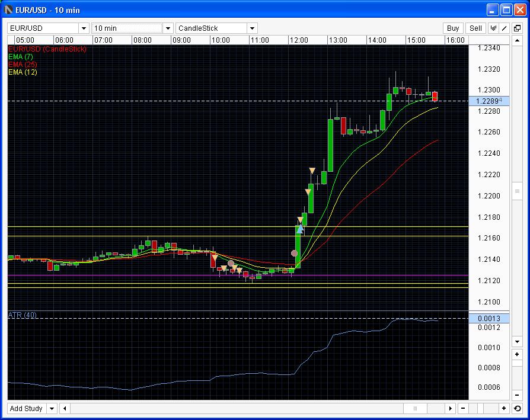Click the ATR value label 0.0013
The height and width of the screenshot is (420, 530).
pos(489,318)
